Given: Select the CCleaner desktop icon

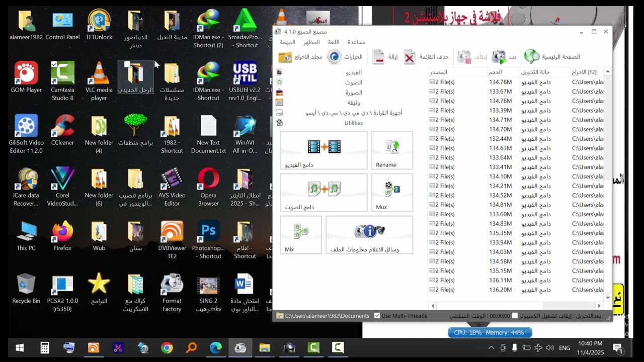Looking at the screenshot, I should pyautogui.click(x=62, y=131).
